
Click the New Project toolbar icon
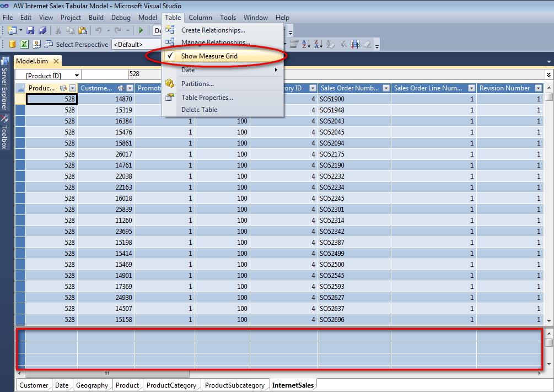pos(12,30)
